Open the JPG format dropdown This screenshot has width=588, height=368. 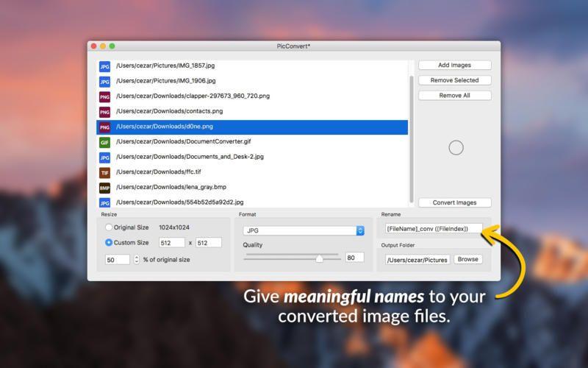[x=304, y=230]
